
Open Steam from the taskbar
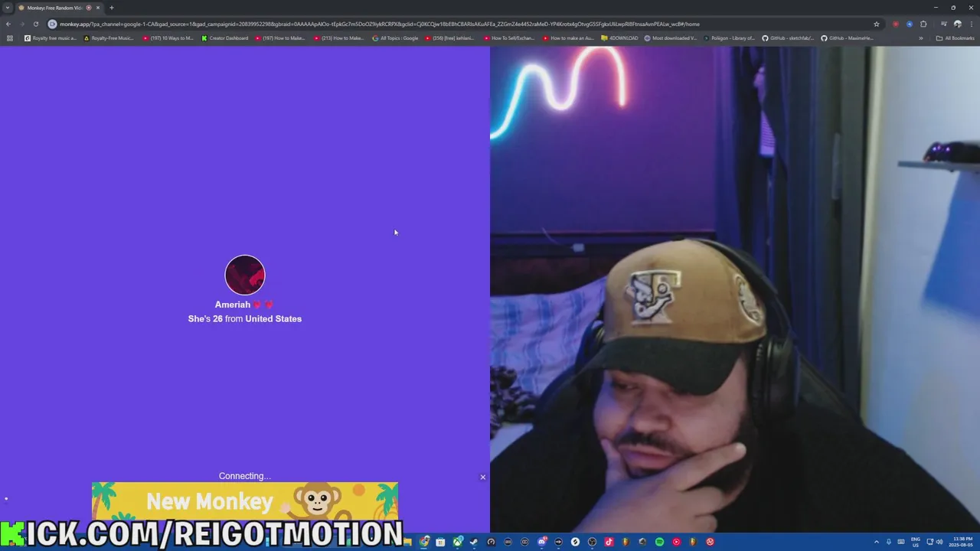[x=474, y=542]
